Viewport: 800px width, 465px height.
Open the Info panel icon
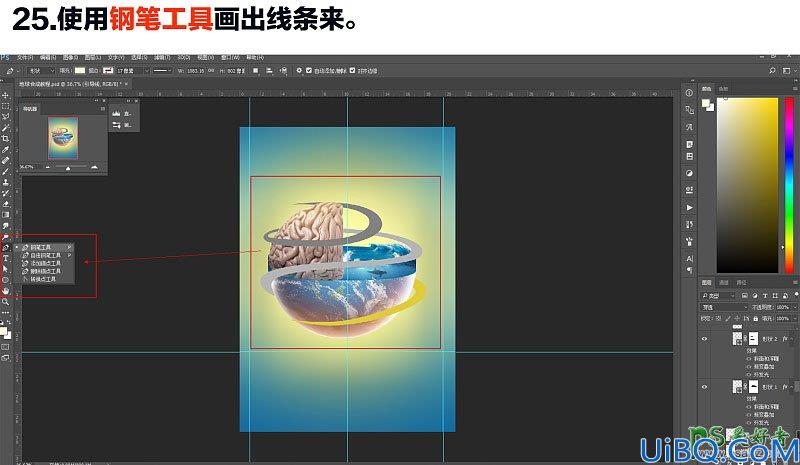[x=689, y=93]
